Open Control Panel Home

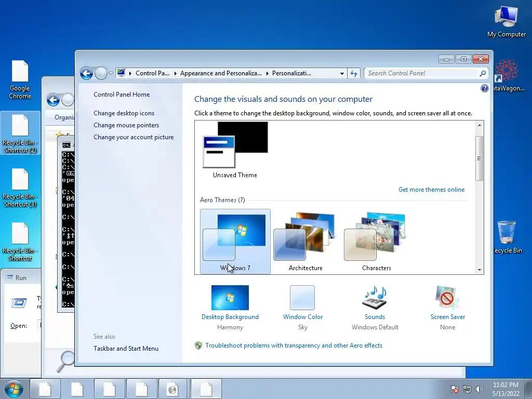pyautogui.click(x=122, y=95)
